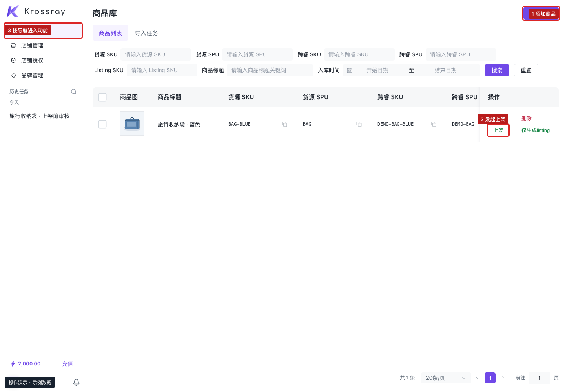Copy 货源 SKU BAG-BLUE value
This screenshot has height=392, width=565.
pyautogui.click(x=284, y=124)
